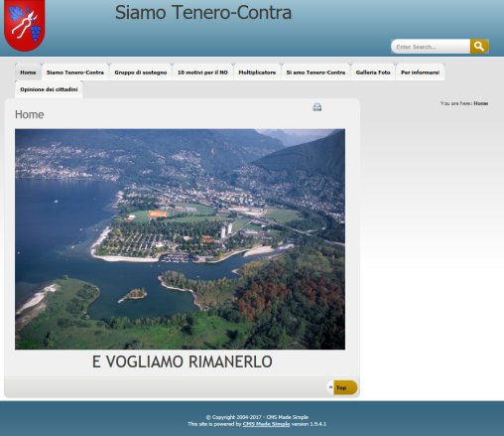Open the Moltiplicatore menu tab
Image resolution: width=504 pixels, height=436 pixels.
point(257,73)
